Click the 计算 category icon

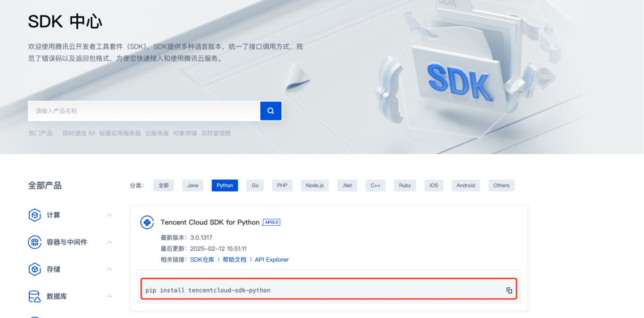pos(35,215)
